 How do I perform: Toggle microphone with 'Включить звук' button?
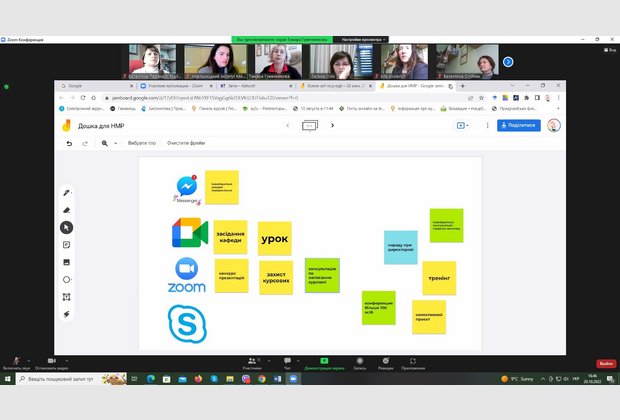pos(17,362)
